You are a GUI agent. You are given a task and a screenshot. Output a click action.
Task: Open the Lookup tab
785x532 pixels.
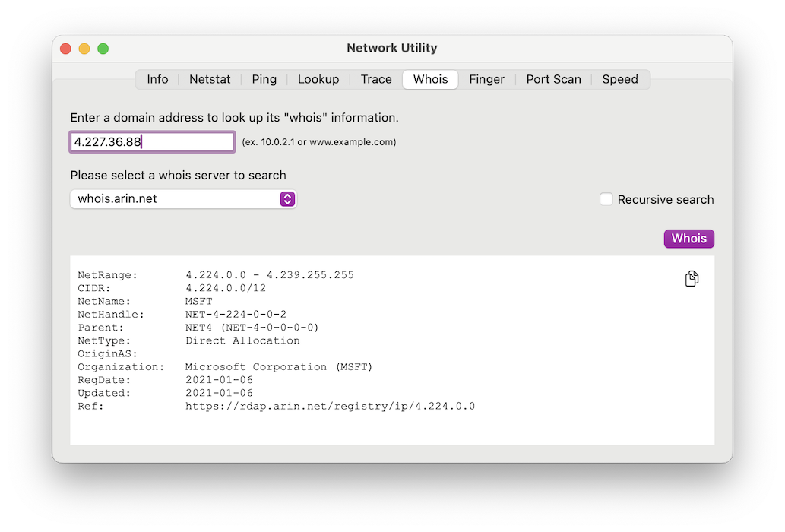(318, 79)
